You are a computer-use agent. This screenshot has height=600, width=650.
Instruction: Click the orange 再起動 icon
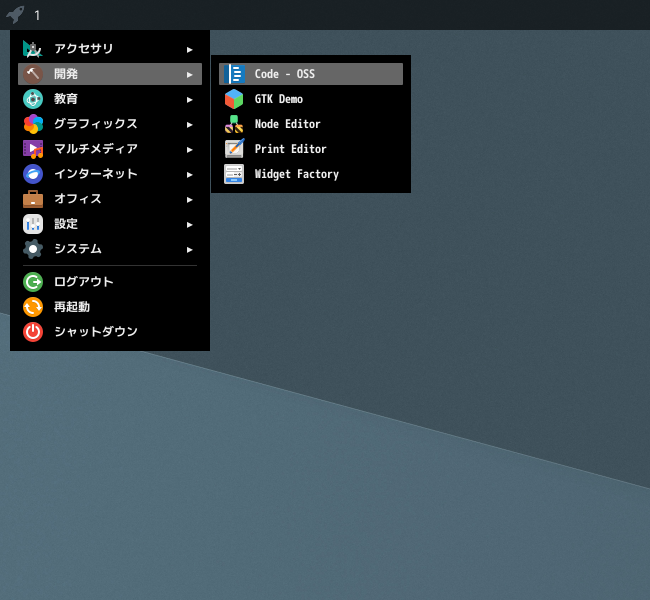[33, 307]
